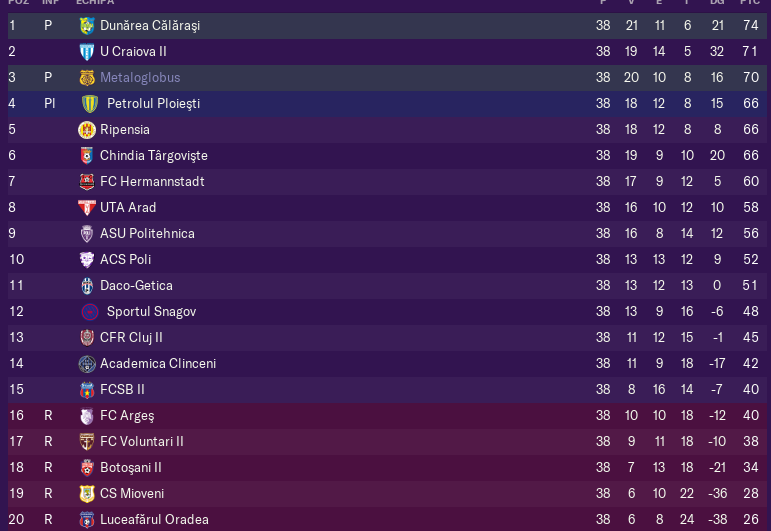
Task: Click the Botoșani II team name
Action: (130, 468)
